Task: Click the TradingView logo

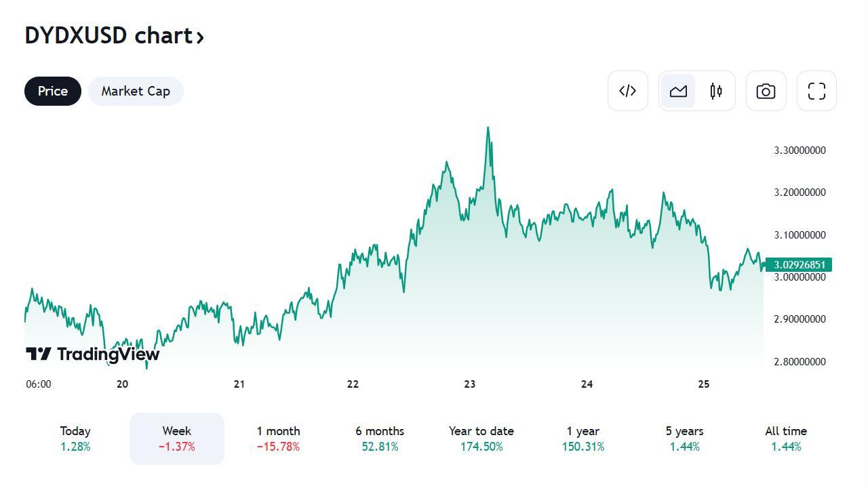Action: (x=93, y=354)
